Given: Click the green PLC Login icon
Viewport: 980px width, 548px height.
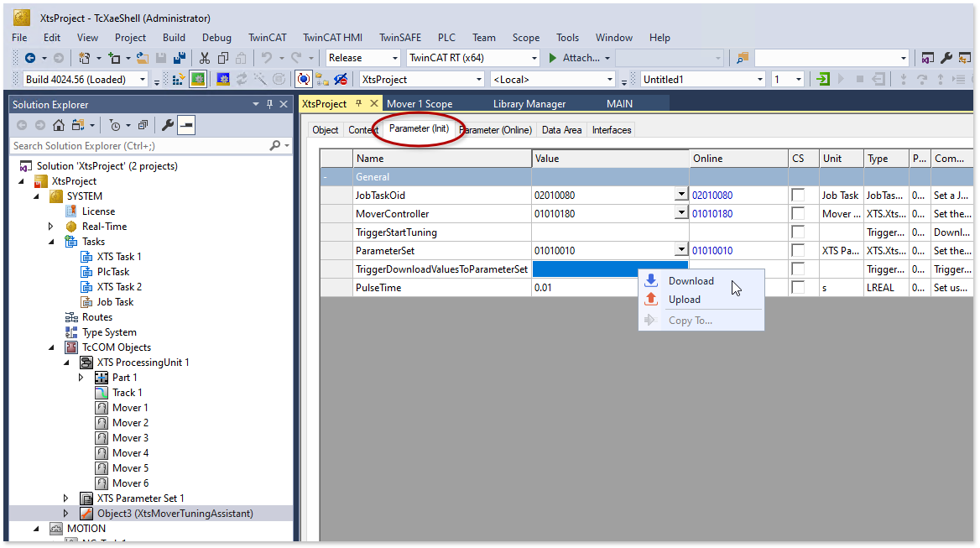Looking at the screenshot, I should pyautogui.click(x=823, y=80).
